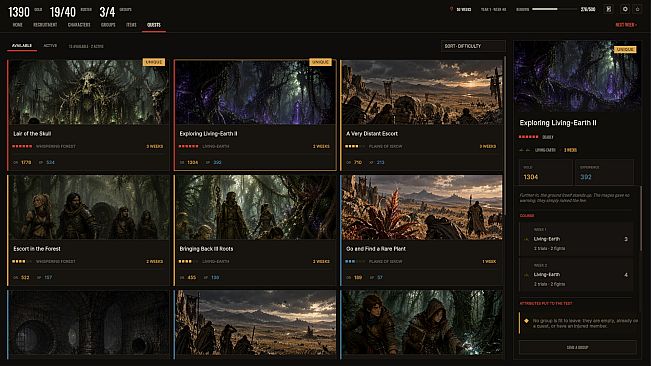Click the Week 2 course terrain icon
The image size is (651, 366).
(526, 275)
